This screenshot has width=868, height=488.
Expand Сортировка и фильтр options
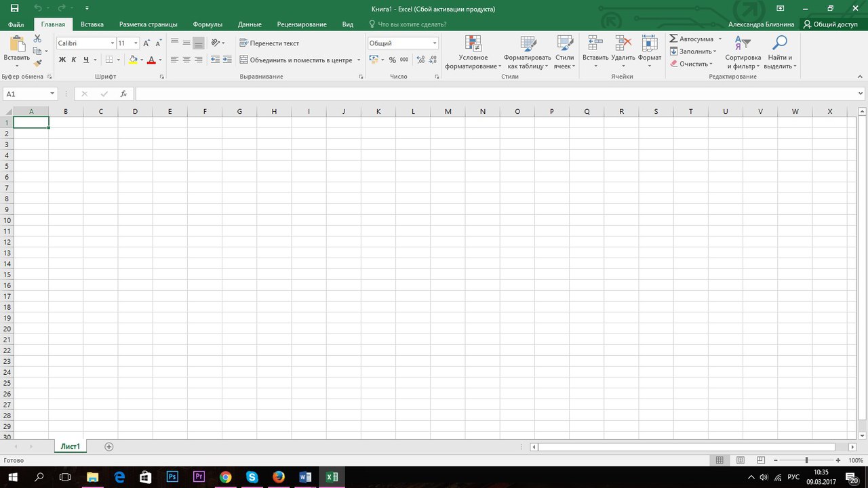[743, 52]
